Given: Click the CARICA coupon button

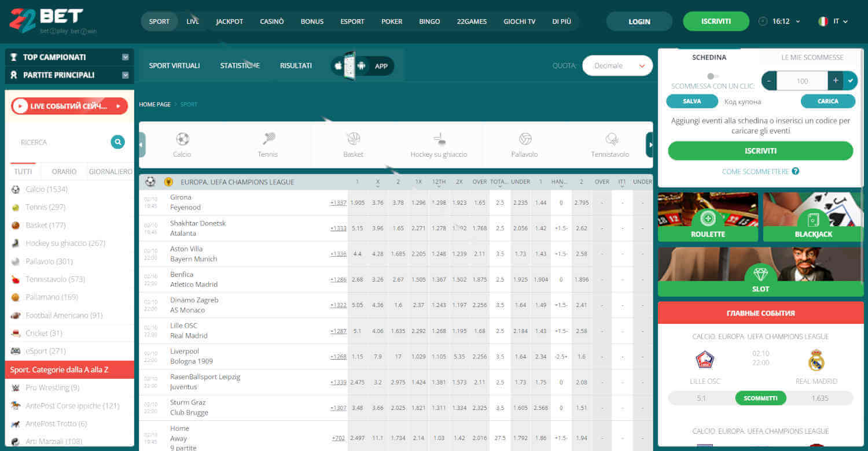Looking at the screenshot, I should click(x=827, y=101).
